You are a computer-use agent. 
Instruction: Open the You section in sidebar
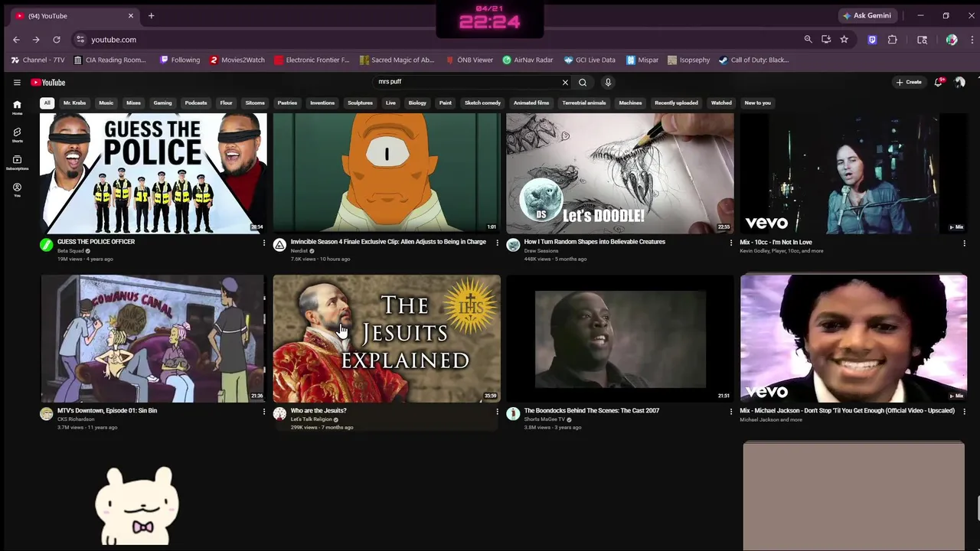point(17,190)
